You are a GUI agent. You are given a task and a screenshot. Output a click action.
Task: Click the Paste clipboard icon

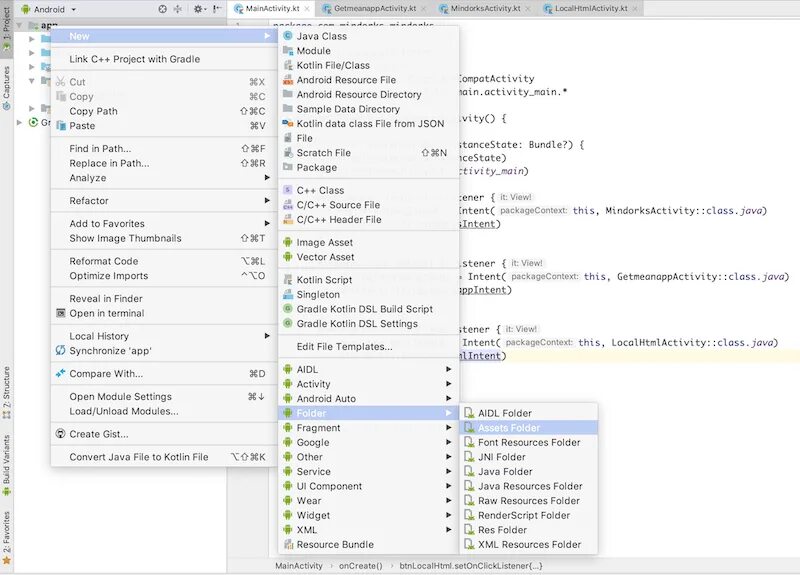(x=61, y=126)
